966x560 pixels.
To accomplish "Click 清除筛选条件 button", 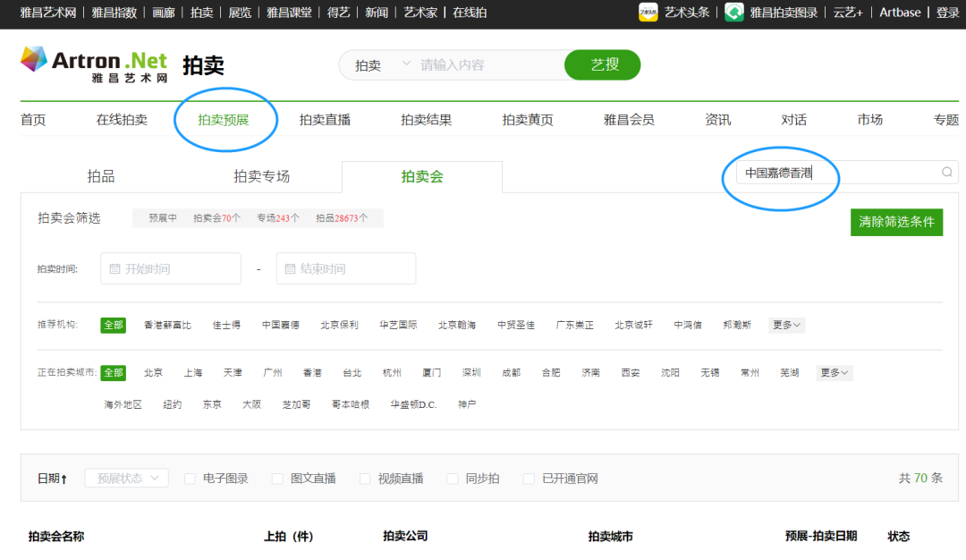I will click(x=896, y=222).
